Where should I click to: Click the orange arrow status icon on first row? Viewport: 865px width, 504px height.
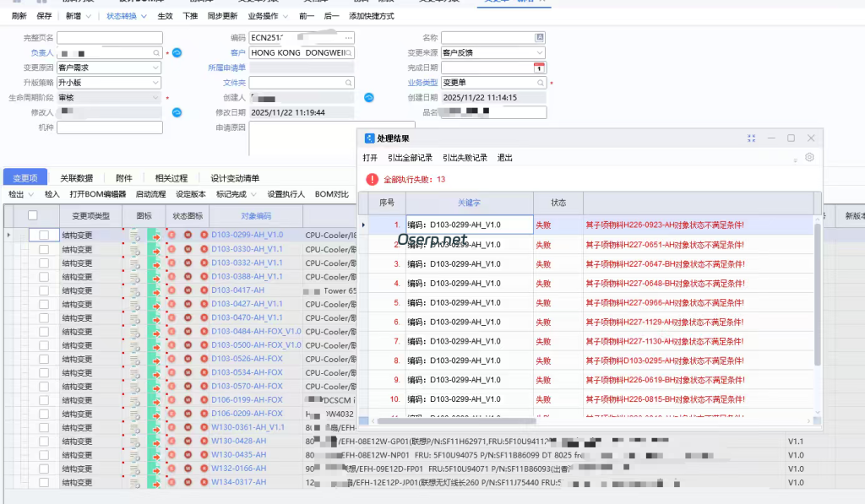[x=156, y=236]
